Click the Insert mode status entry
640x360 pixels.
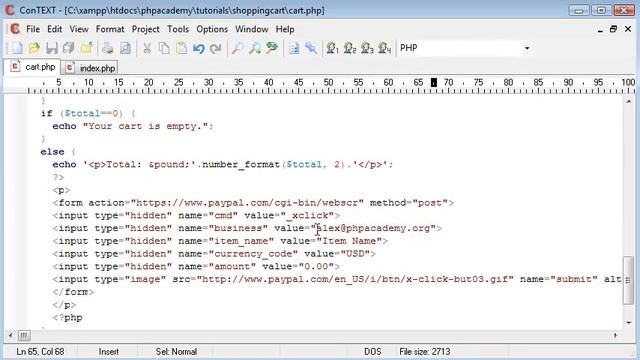pos(108,351)
